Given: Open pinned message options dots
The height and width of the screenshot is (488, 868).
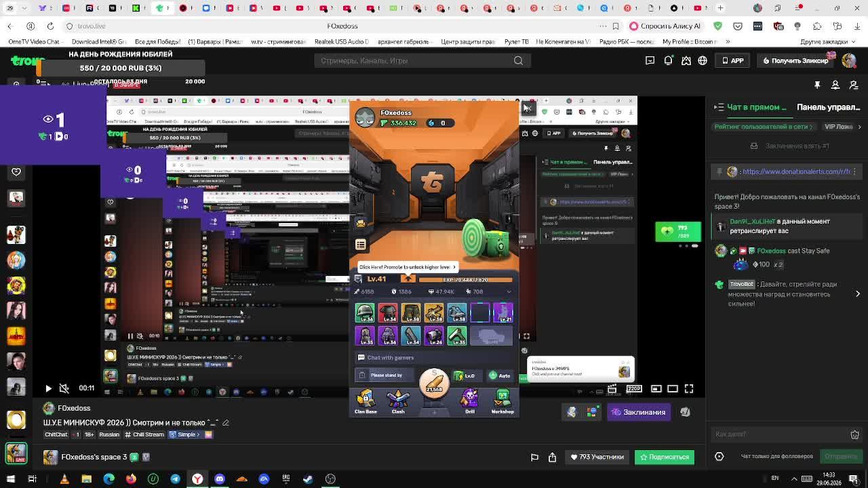Looking at the screenshot, I should coord(854,171).
